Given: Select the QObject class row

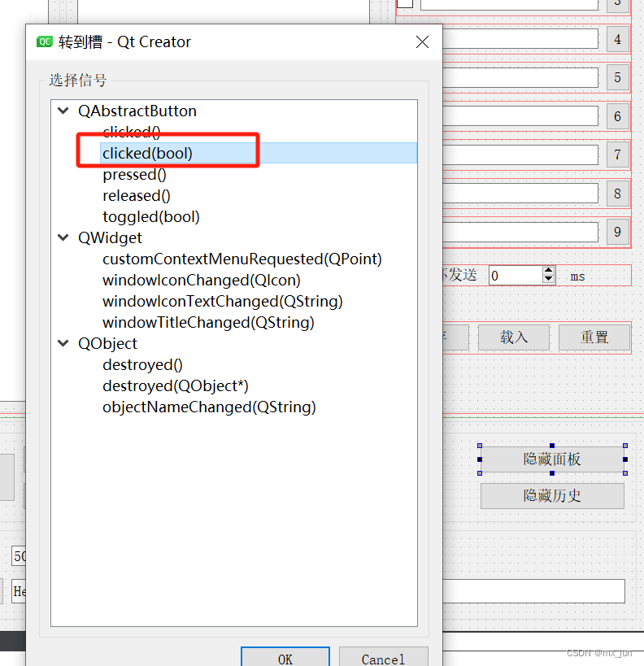Looking at the screenshot, I should coord(107,344).
